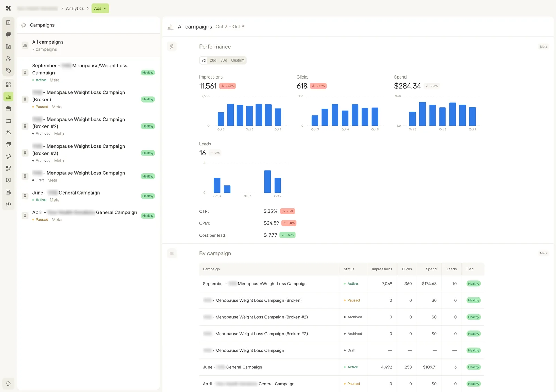Open the conversations chat icon in sidebar

point(8,35)
